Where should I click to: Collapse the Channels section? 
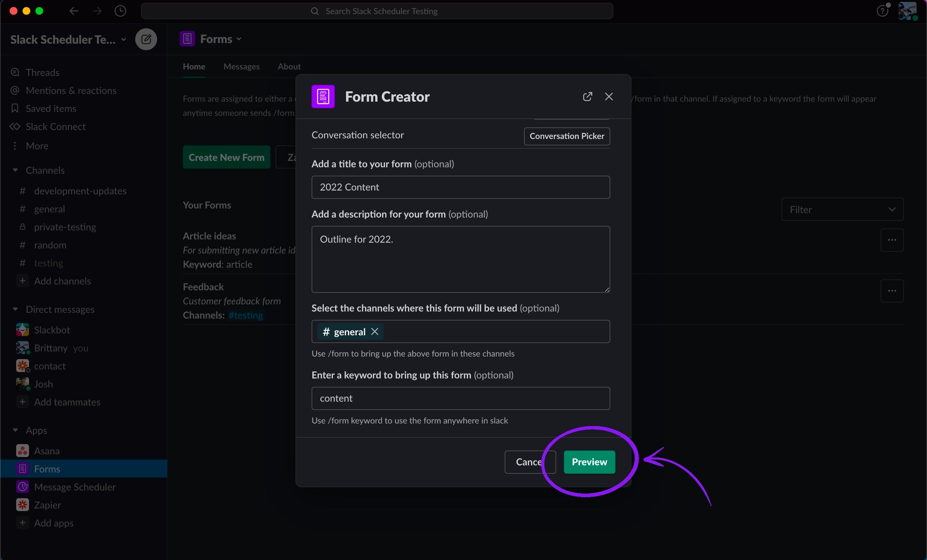pos(16,170)
